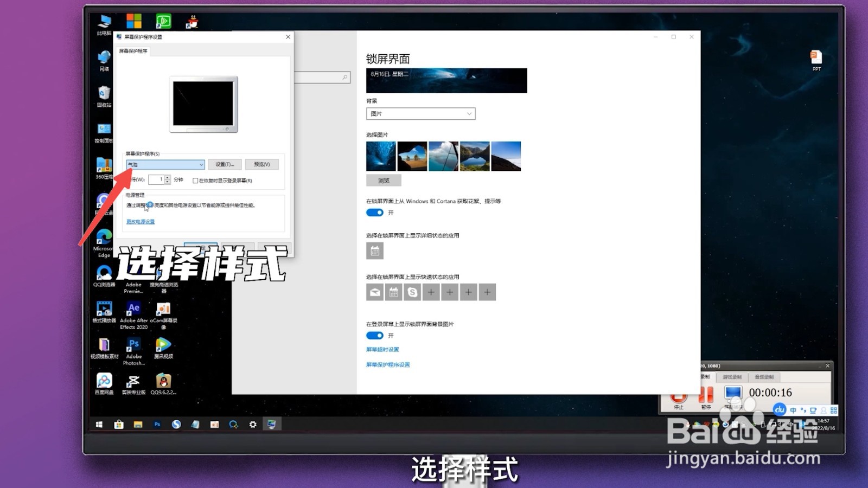Launch Photoshop from the taskbar
868x488 pixels.
click(x=157, y=425)
